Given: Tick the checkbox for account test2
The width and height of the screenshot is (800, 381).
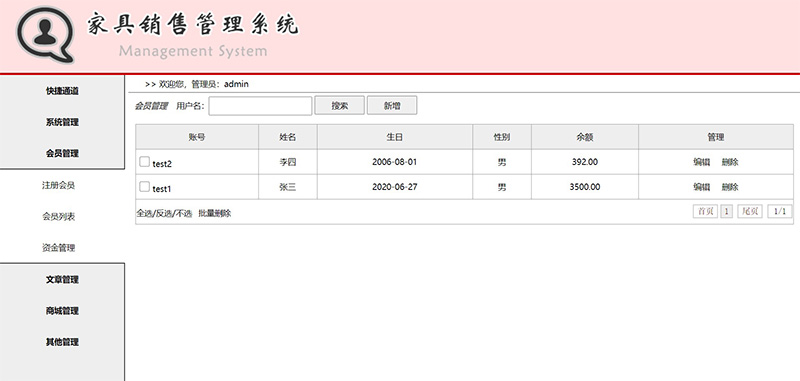Looking at the screenshot, I should pos(144,162).
